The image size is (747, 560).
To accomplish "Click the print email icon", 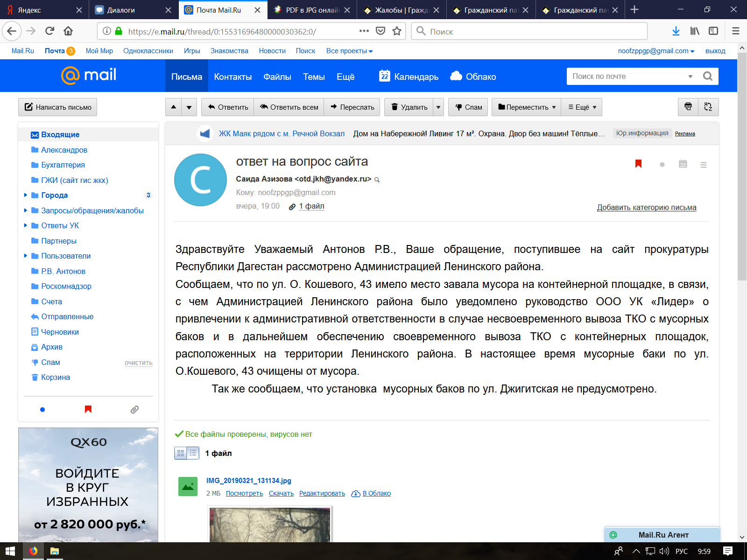I will [x=688, y=107].
